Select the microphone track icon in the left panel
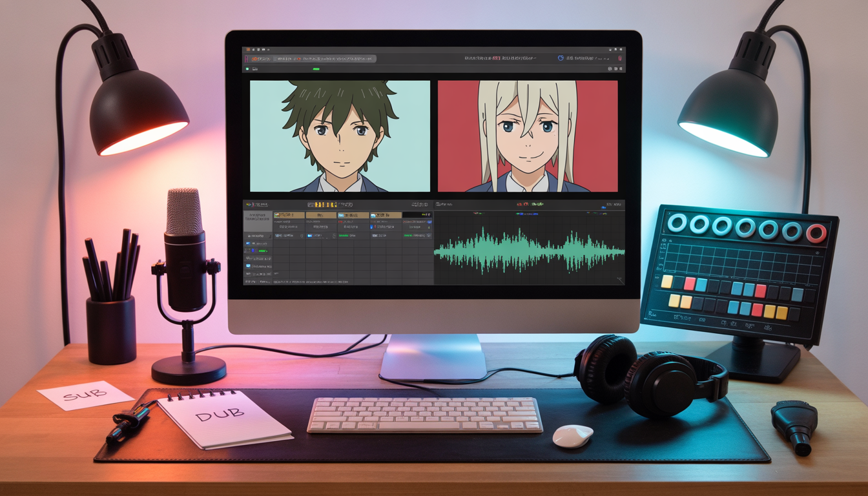This screenshot has height=496, width=868. pyautogui.click(x=247, y=265)
